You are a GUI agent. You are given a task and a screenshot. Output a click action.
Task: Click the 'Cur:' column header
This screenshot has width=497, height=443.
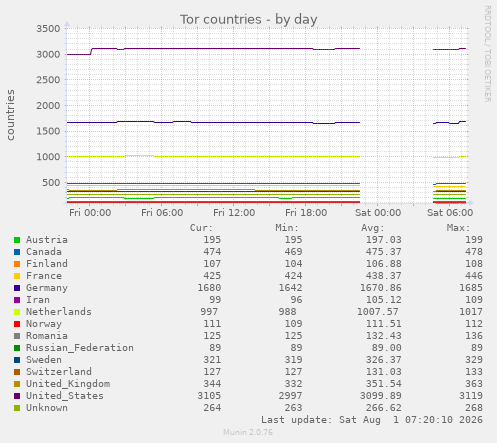point(201,228)
